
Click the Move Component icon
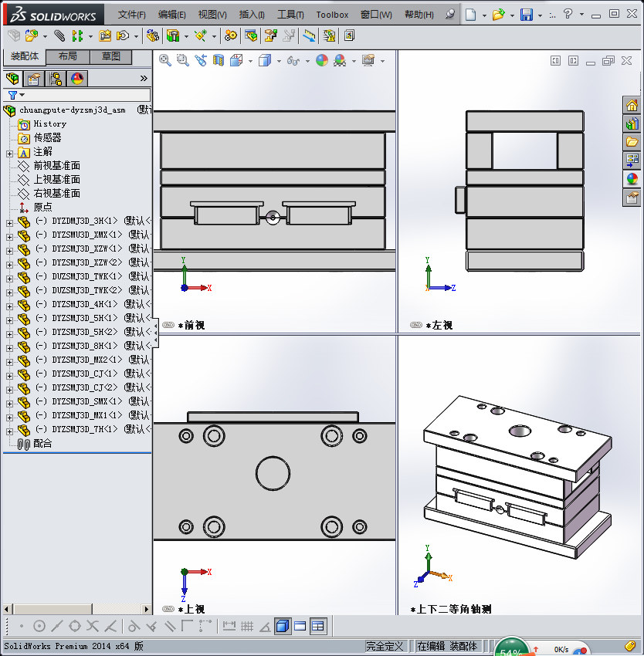pos(123,36)
